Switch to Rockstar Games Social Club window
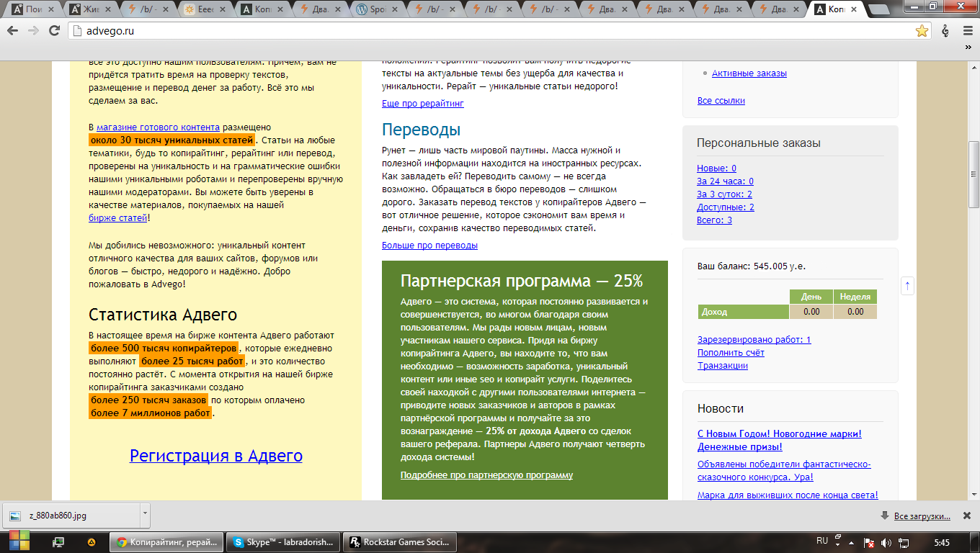 pyautogui.click(x=400, y=541)
